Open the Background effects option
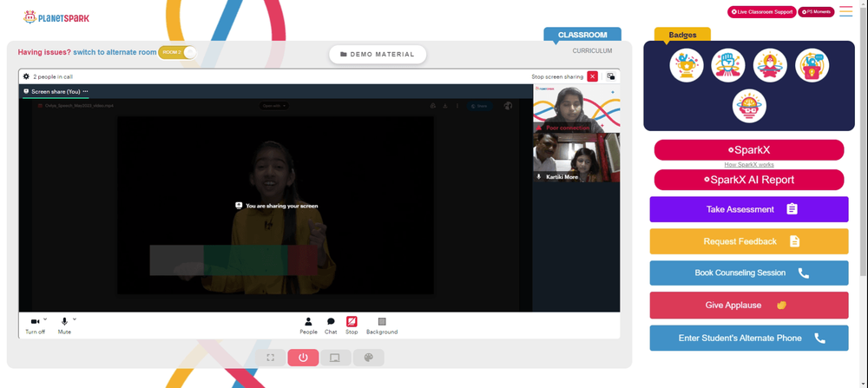The width and height of the screenshot is (868, 388). pyautogui.click(x=381, y=326)
